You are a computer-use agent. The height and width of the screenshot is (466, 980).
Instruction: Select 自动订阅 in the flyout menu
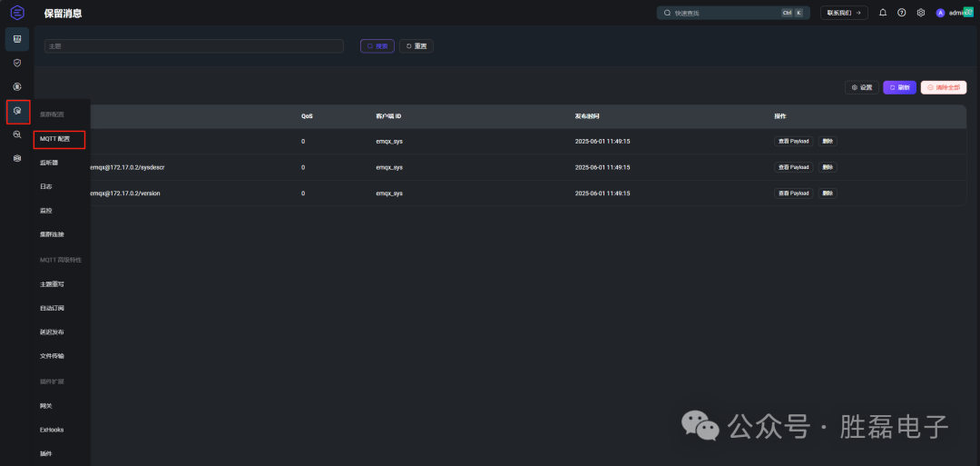point(52,308)
